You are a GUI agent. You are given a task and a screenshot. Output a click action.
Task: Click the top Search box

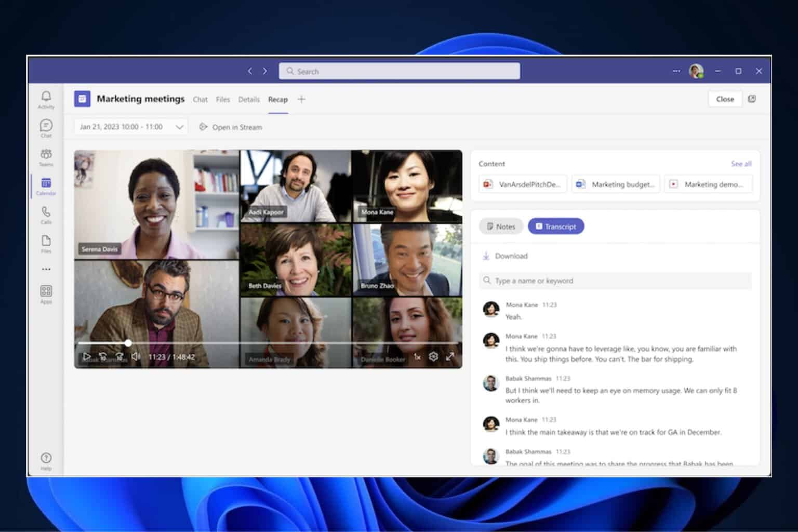click(x=399, y=71)
